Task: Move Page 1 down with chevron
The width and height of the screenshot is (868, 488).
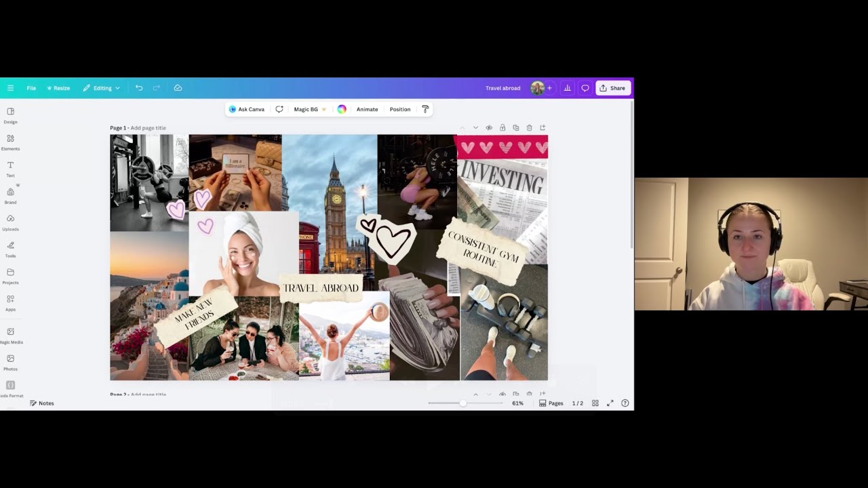Action: 475,127
